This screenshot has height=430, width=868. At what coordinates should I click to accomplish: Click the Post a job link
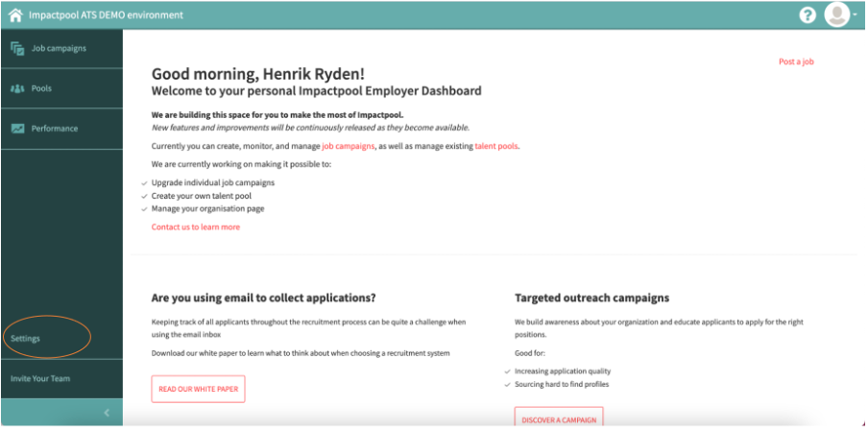tap(796, 62)
